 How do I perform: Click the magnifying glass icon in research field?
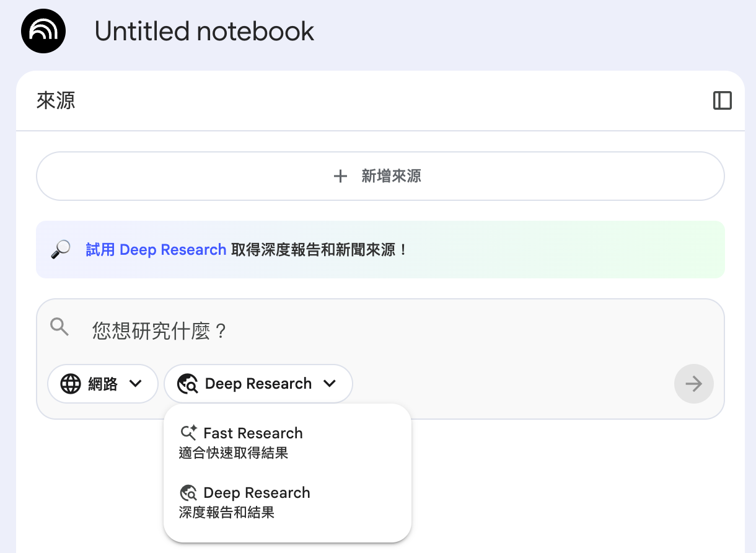tap(59, 327)
